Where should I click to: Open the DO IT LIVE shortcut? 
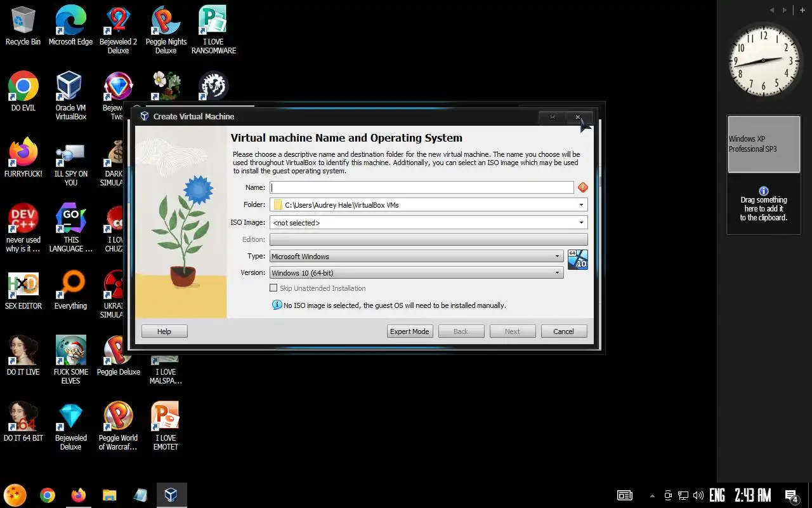[23, 356]
